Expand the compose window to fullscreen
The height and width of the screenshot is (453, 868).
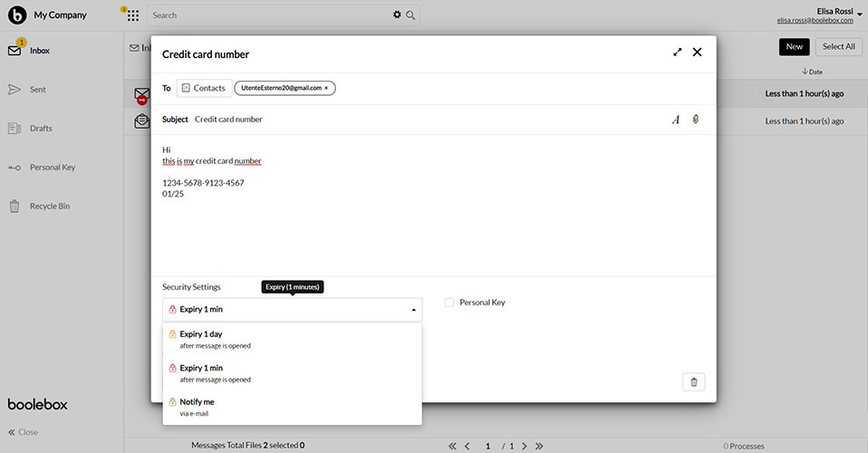(x=677, y=53)
